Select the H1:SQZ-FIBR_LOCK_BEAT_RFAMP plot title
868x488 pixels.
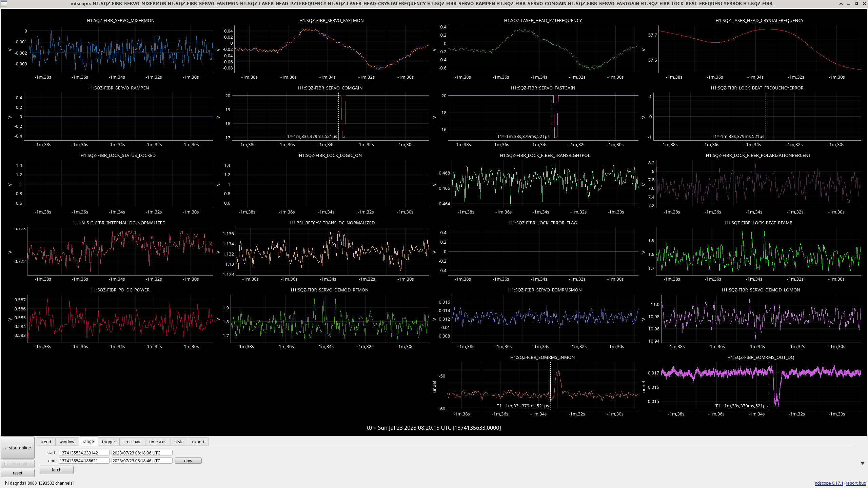(758, 223)
